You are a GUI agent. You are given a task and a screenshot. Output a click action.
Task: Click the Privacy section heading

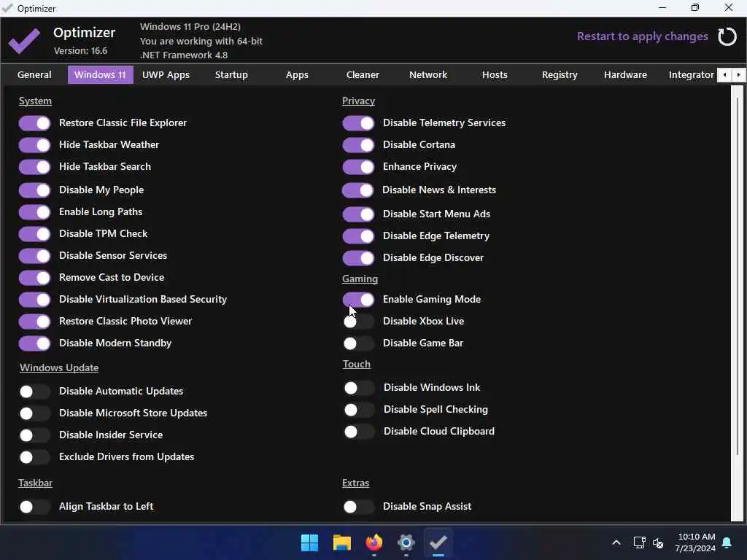[x=358, y=101]
